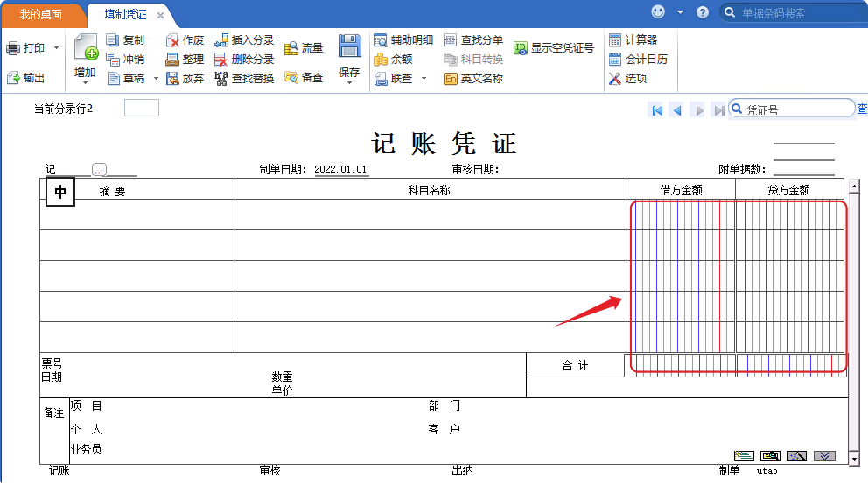Expand the Save (保存) dropdown arrow
Viewport: 868px width, 486px height.
pyautogui.click(x=349, y=82)
